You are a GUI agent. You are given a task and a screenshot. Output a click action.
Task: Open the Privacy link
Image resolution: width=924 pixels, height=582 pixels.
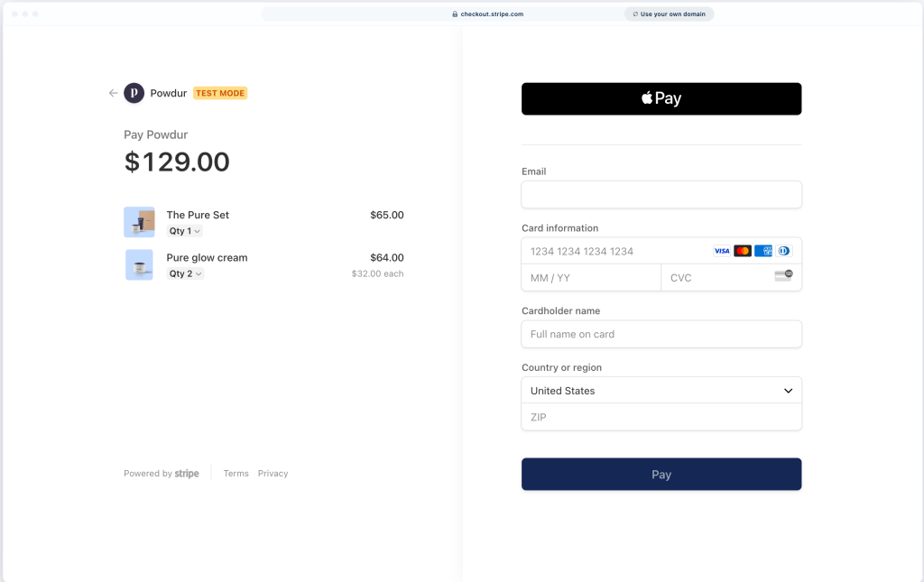click(273, 473)
